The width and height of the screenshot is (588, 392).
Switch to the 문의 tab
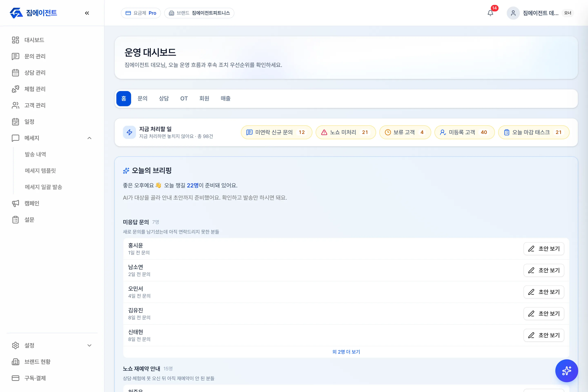pos(143,98)
